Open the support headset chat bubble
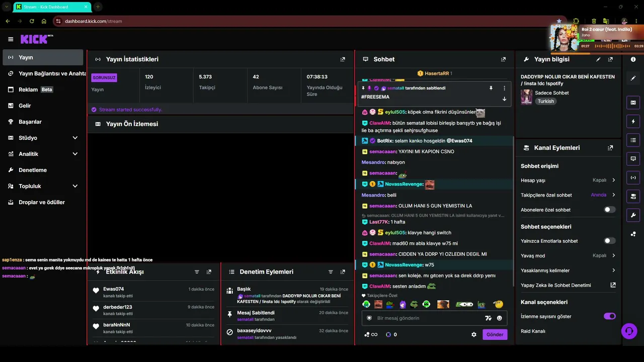This screenshot has height=362, width=644. (629, 331)
